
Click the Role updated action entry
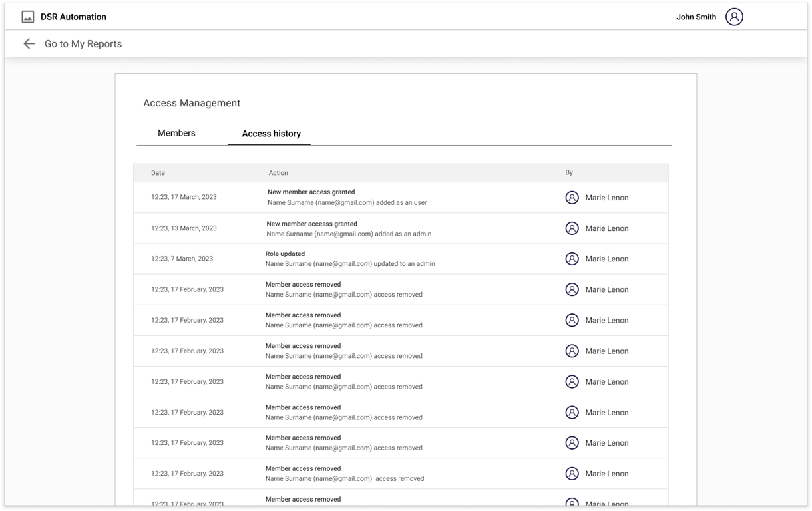(285, 254)
